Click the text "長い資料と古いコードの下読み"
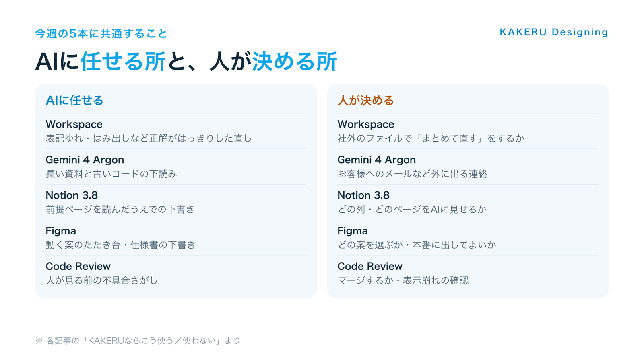 111,174
